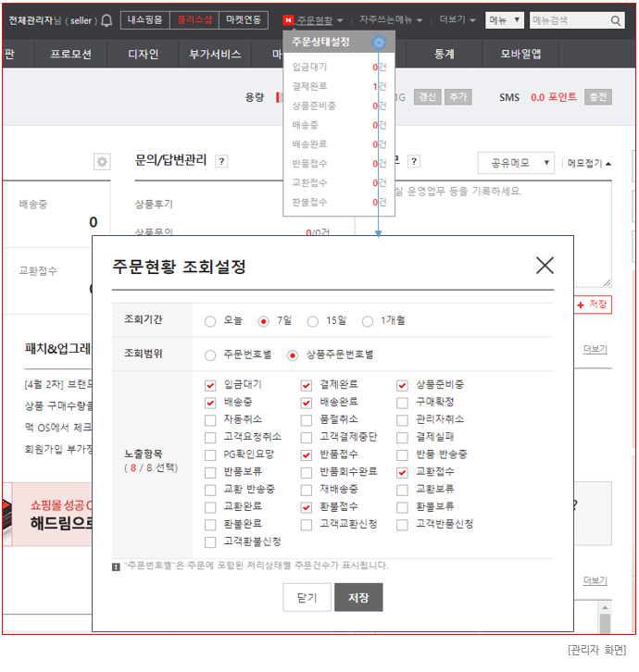
Task: Click the gear icon beside 문의/답변관리 panel
Action: click(102, 162)
